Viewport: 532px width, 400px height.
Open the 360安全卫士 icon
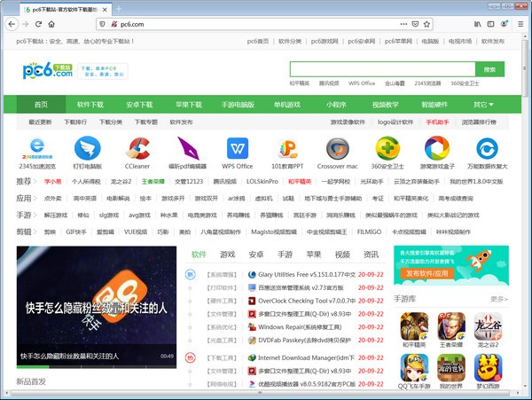387,148
